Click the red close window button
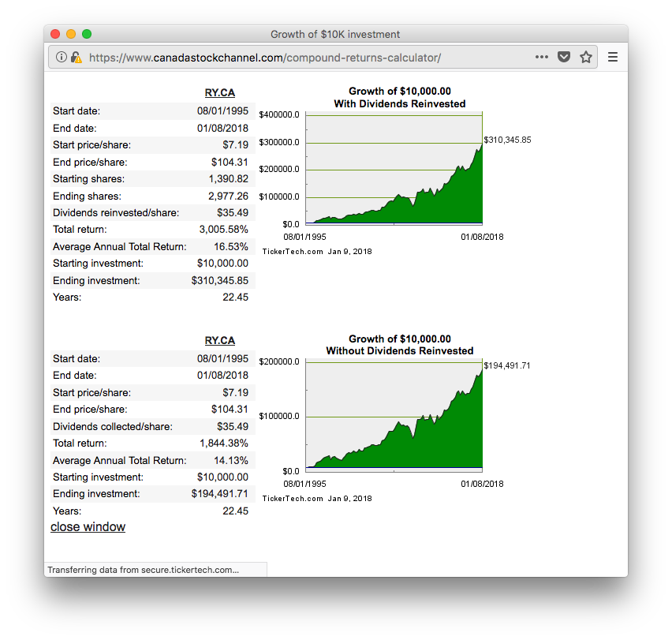The image size is (672, 640). tap(55, 34)
